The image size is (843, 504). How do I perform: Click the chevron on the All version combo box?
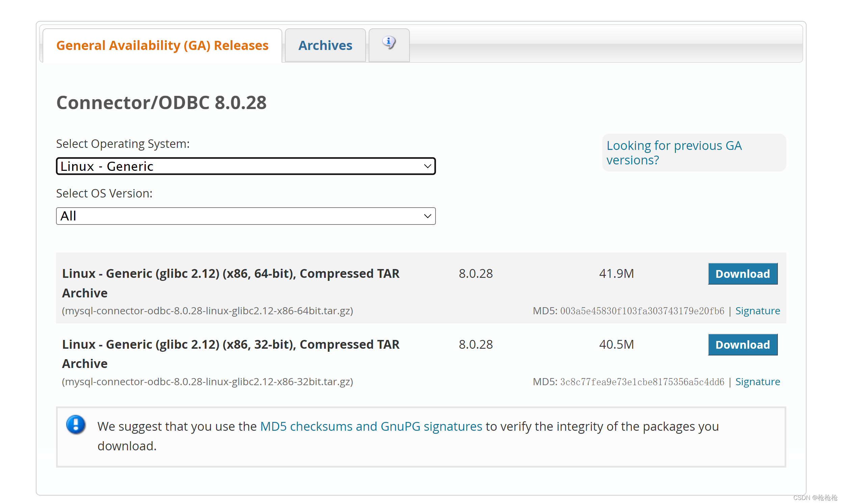click(x=427, y=216)
